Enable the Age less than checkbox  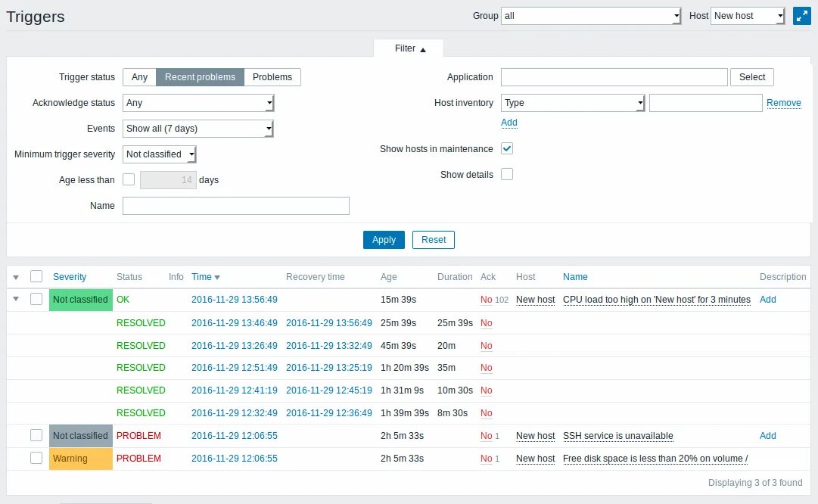click(x=129, y=179)
